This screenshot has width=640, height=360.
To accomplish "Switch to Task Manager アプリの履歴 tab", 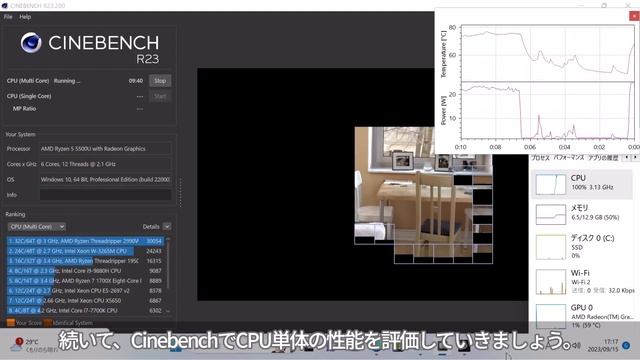I will tap(603, 158).
